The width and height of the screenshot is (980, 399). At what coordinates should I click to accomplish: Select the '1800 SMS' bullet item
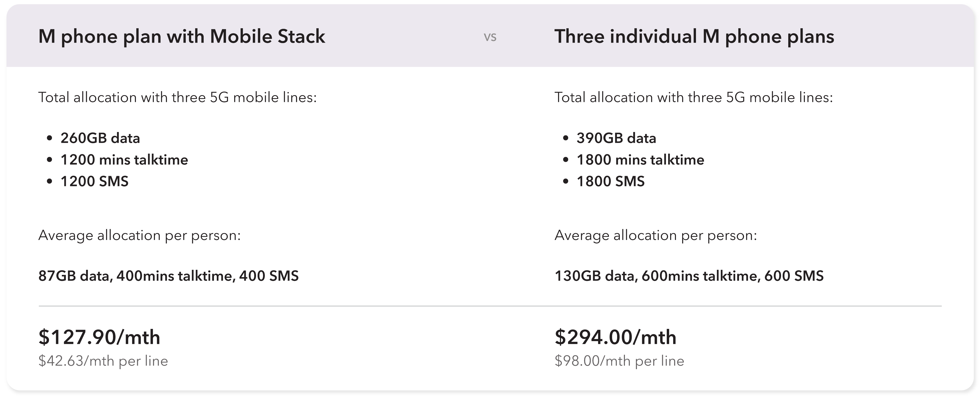tap(610, 181)
